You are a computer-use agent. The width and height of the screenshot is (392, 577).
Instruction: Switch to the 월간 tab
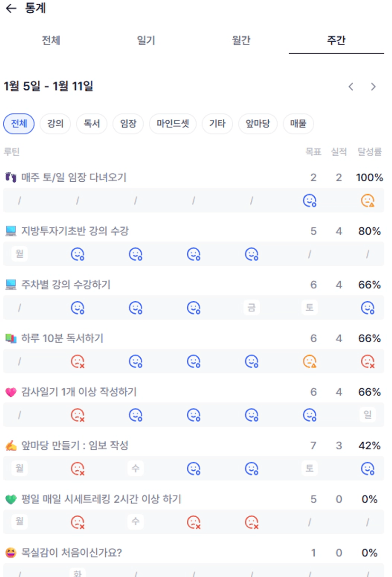241,40
